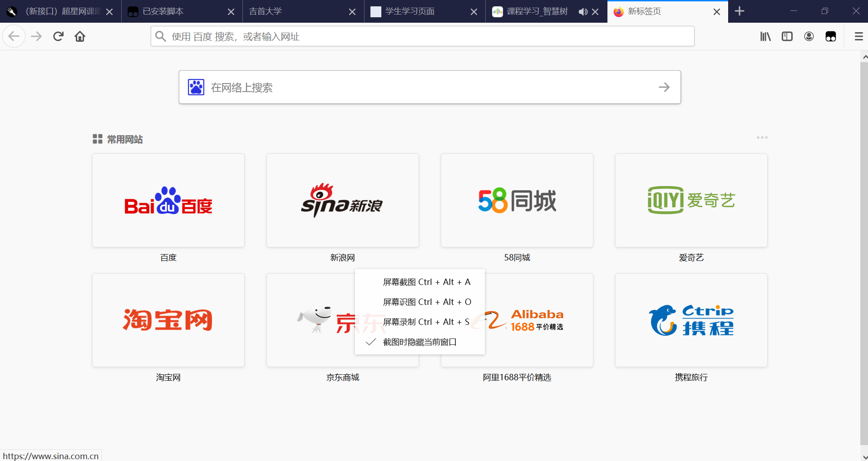Go back with the back arrow button

[14, 36]
